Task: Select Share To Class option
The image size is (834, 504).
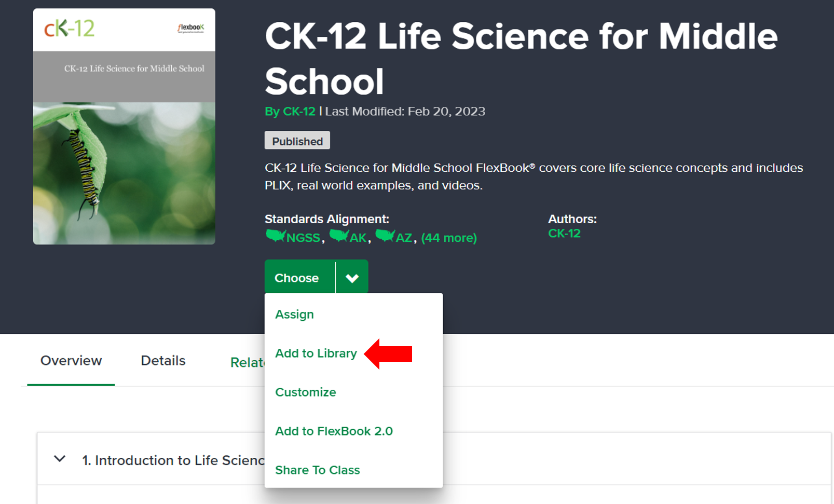Action: click(317, 470)
